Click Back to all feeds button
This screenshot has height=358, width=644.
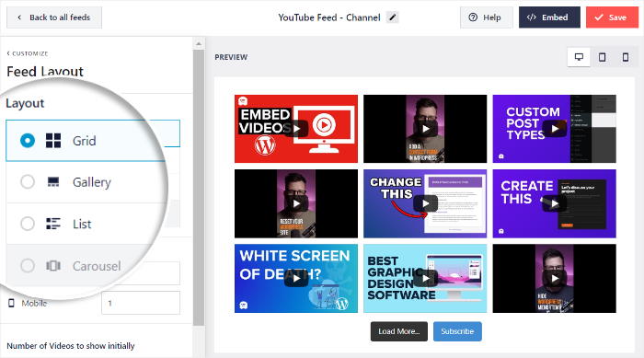54,17
